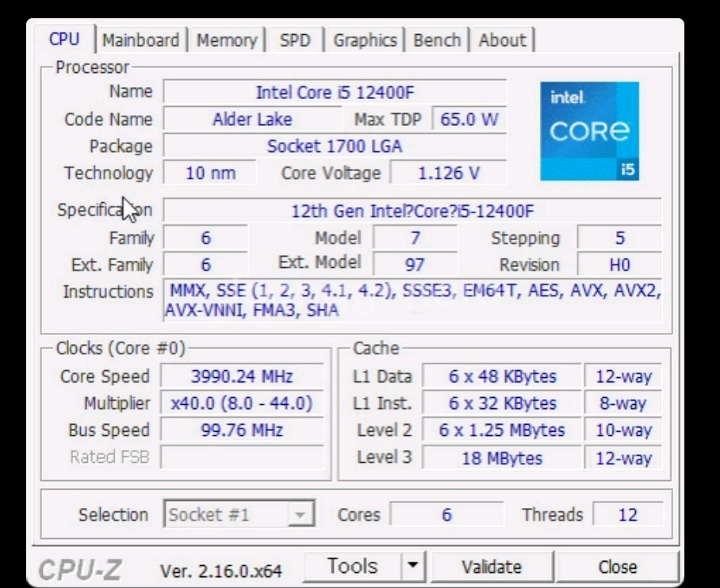Click the Specification field
The width and height of the screenshot is (720, 588).
coord(412,211)
